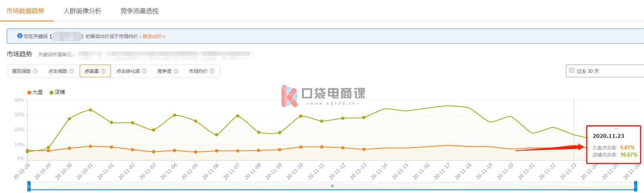Viewport: 644px width, 193px height.
Task: Click help icon next to 点击指数
Action: 72,71
